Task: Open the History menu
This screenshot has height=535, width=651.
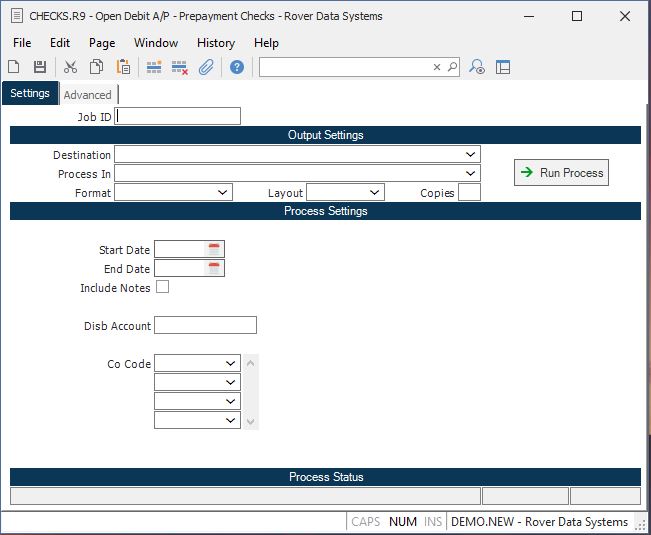Action: [215, 43]
